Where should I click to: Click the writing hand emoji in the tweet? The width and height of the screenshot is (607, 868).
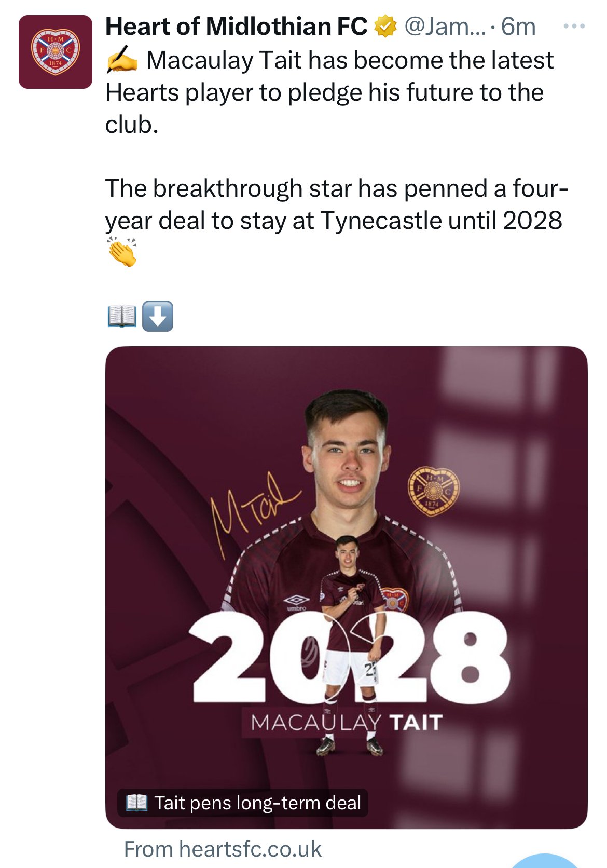121,59
